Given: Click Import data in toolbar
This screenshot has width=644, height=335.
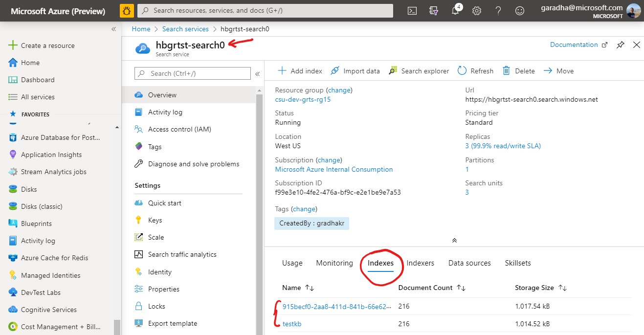Looking at the screenshot, I should (x=355, y=71).
